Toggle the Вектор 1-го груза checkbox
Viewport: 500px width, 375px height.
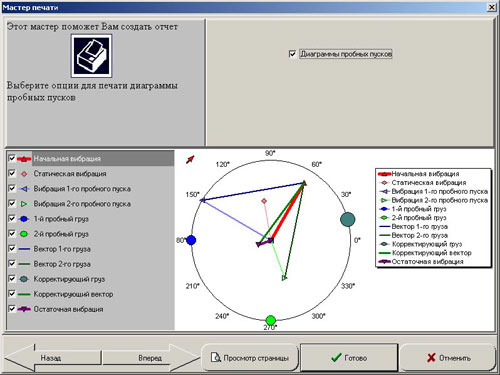click(12, 249)
